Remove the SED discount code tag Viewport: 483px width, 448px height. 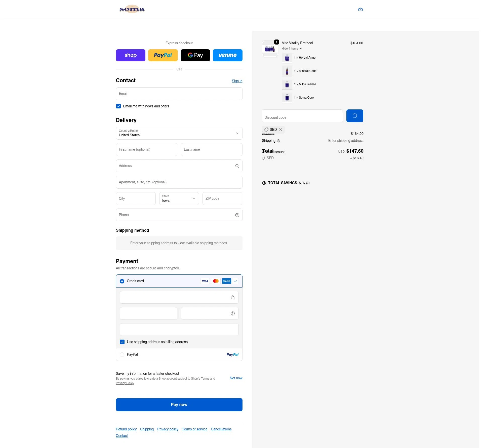pos(281,130)
